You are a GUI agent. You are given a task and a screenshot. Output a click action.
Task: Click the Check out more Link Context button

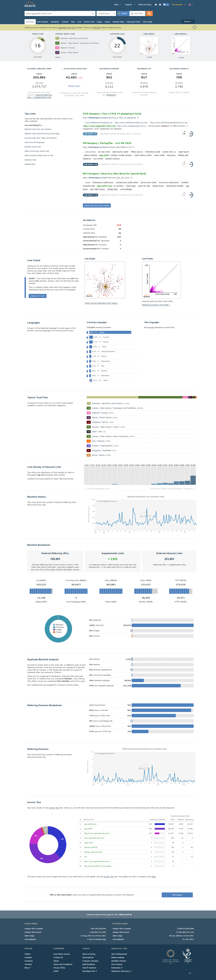[97, 205]
